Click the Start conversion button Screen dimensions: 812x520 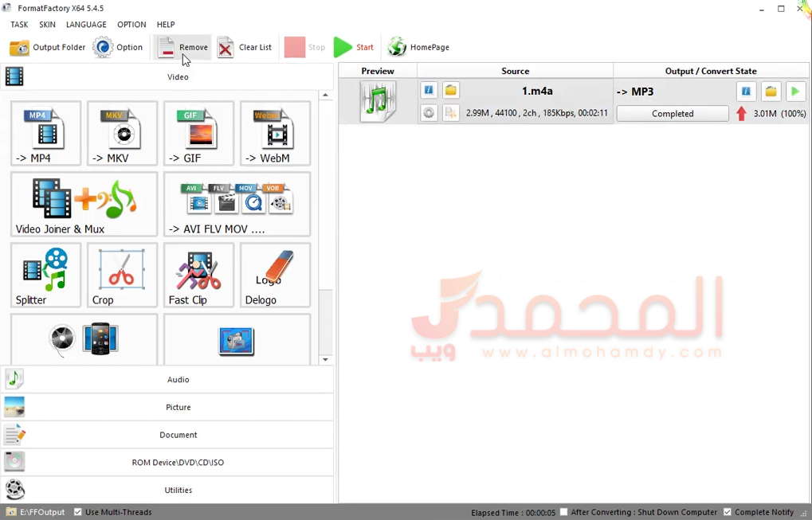(x=354, y=48)
